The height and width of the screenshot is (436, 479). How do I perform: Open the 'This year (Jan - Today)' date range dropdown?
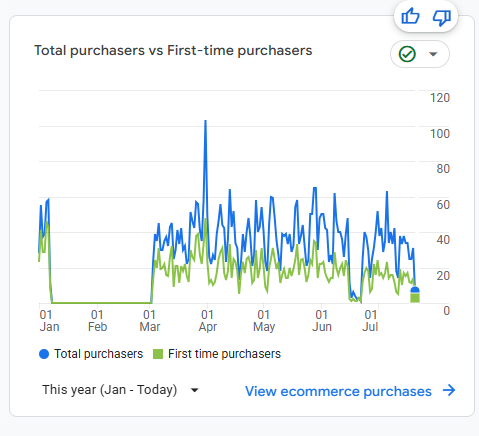(120, 390)
